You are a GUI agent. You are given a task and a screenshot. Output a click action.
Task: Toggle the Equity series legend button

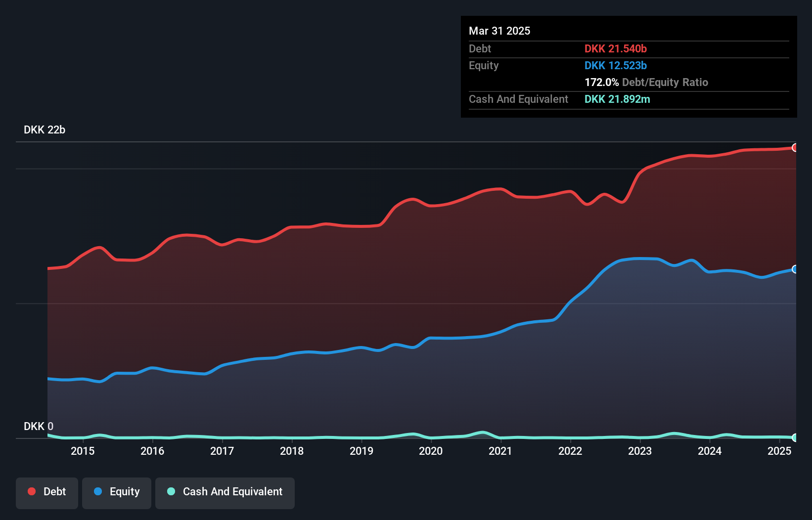[x=117, y=493]
